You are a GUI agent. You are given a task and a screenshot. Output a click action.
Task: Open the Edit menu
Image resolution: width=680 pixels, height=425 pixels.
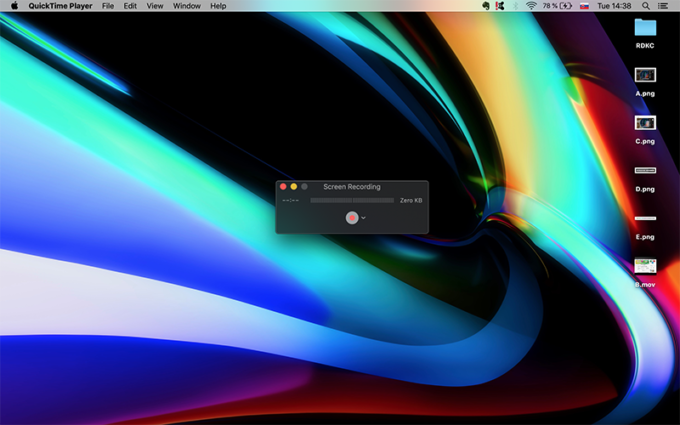click(130, 6)
